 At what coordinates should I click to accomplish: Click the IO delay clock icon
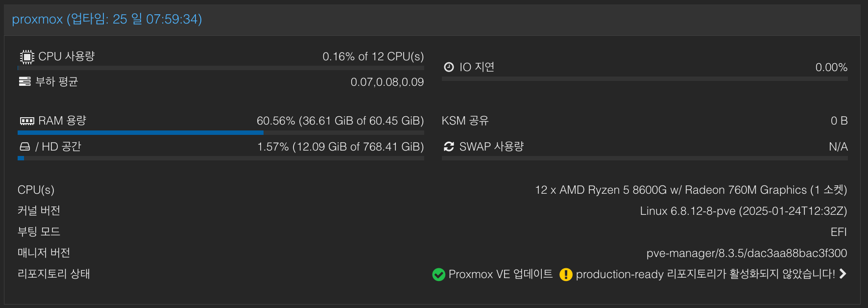[x=449, y=67]
